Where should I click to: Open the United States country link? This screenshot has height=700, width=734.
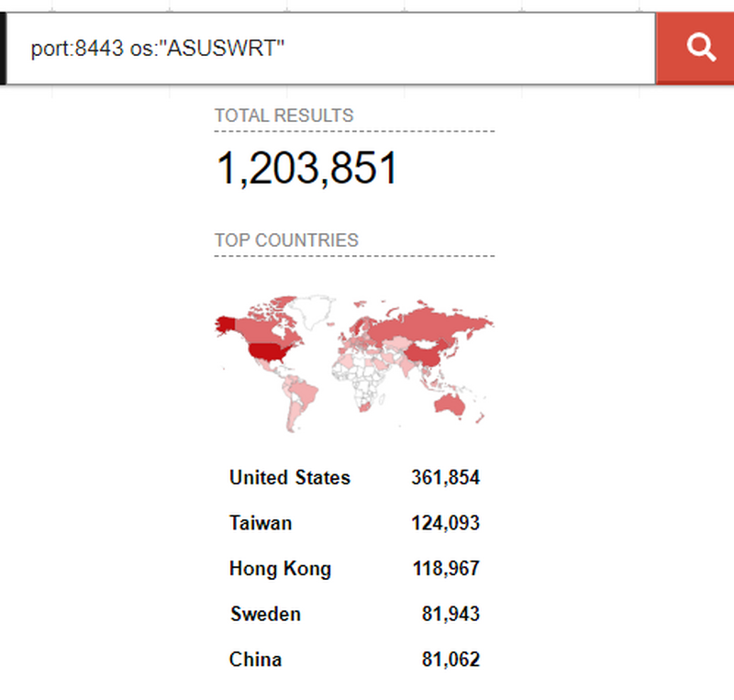[289, 478]
